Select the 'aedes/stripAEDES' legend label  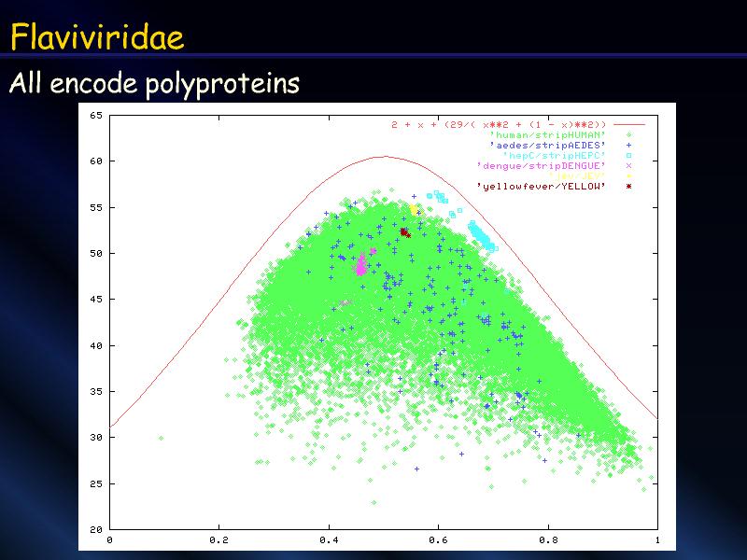(547, 145)
